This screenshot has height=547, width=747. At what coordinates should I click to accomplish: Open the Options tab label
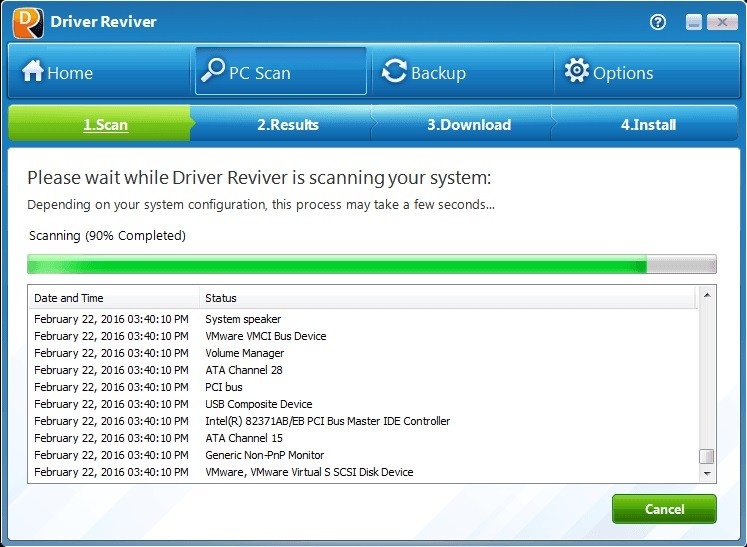[623, 73]
